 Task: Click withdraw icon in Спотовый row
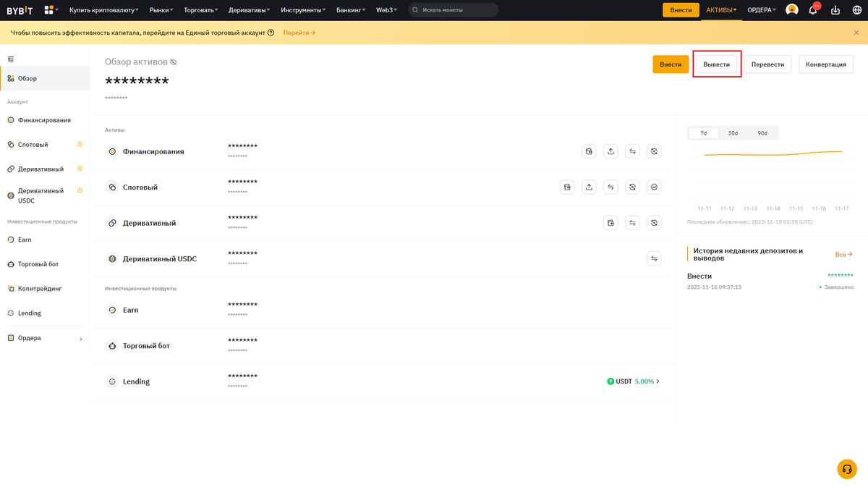point(590,187)
